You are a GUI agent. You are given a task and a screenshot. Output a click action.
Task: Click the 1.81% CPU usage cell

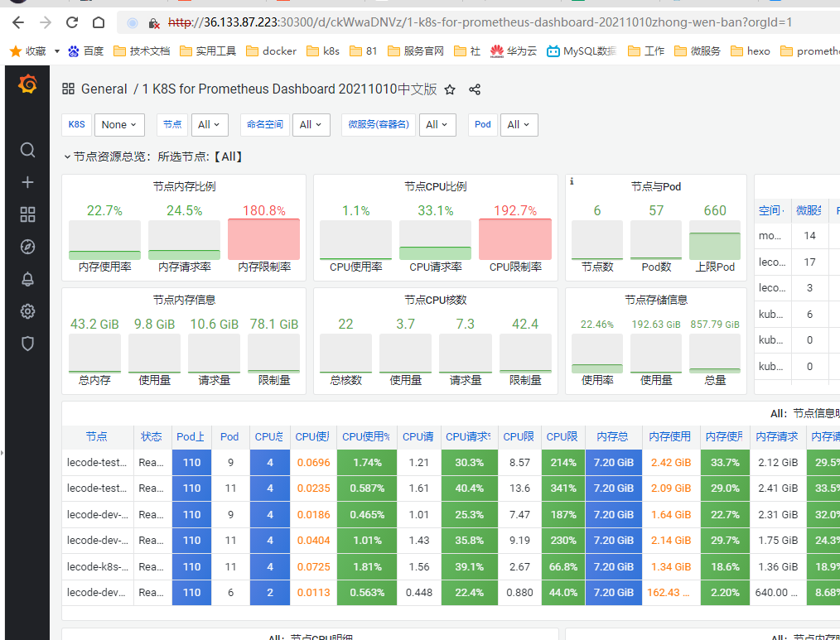(x=367, y=566)
